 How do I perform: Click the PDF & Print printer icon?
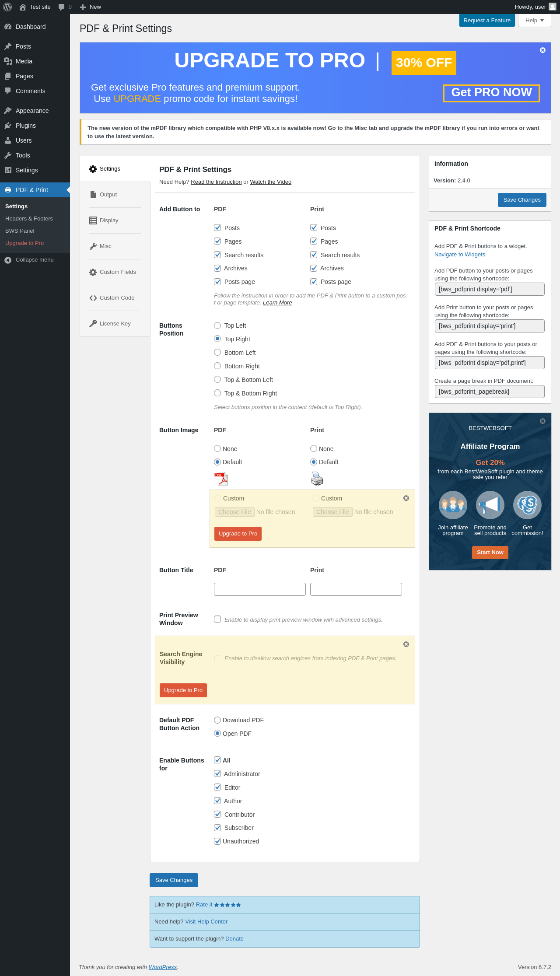point(8,190)
